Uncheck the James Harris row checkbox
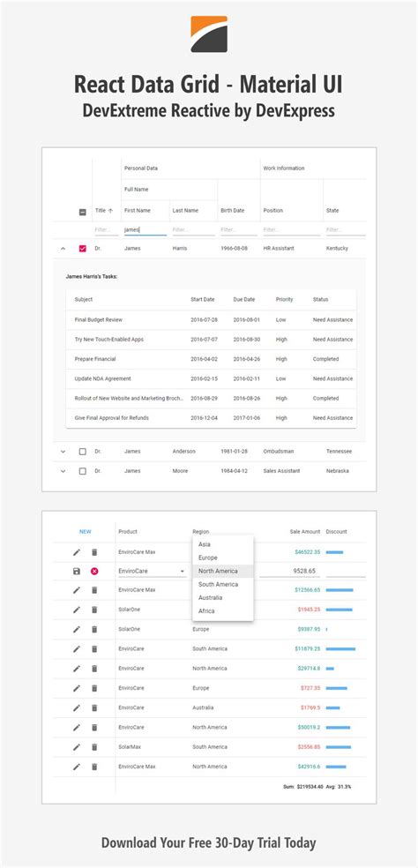The height and width of the screenshot is (868, 418). tap(83, 249)
